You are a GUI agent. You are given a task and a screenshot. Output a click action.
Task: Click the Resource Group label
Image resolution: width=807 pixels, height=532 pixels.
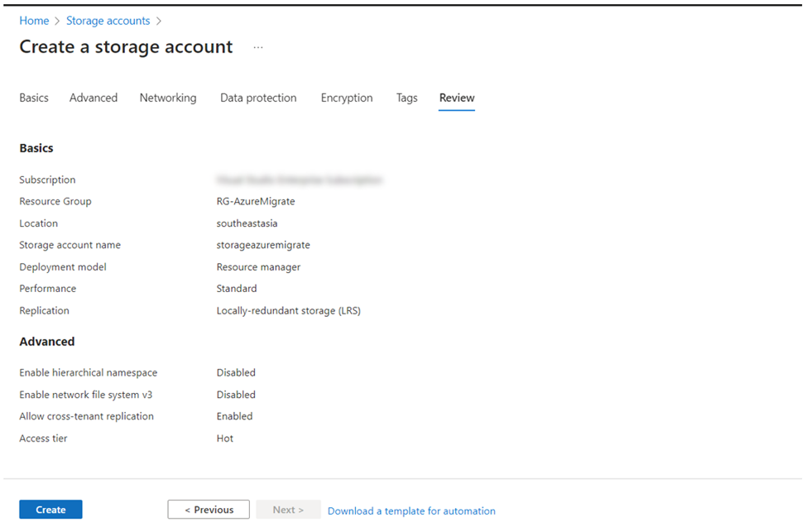tap(55, 201)
